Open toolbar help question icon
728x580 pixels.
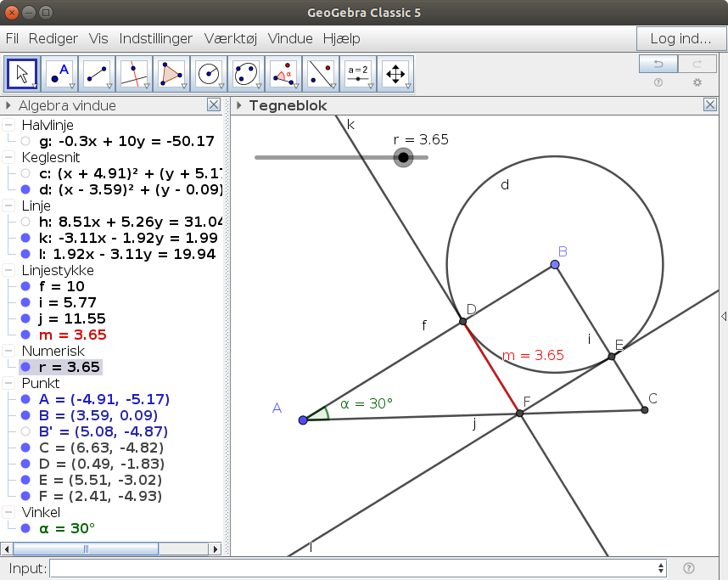(658, 82)
